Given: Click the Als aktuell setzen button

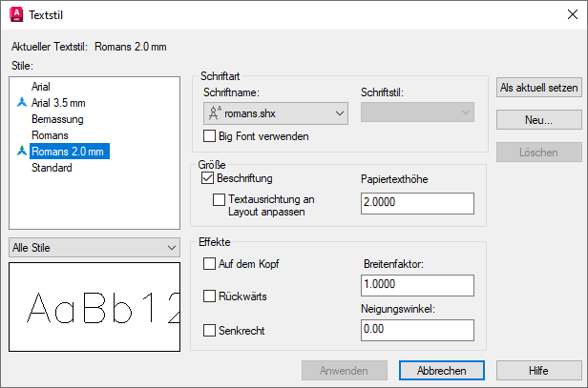Looking at the screenshot, I should pyautogui.click(x=539, y=88).
